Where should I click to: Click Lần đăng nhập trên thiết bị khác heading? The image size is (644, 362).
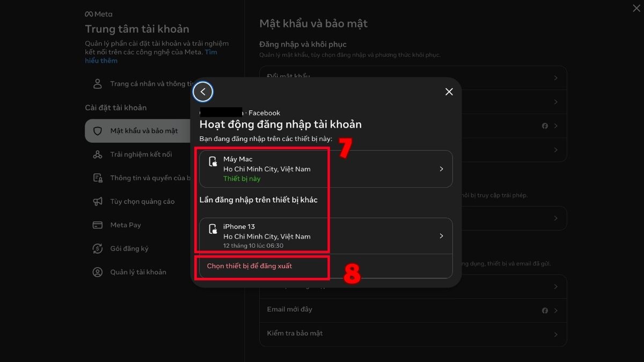[259, 200]
